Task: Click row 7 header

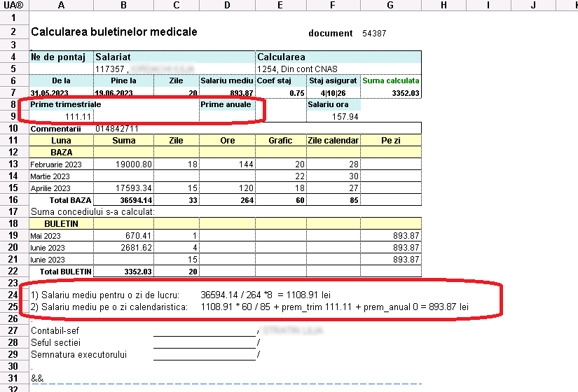Action: click(x=14, y=92)
